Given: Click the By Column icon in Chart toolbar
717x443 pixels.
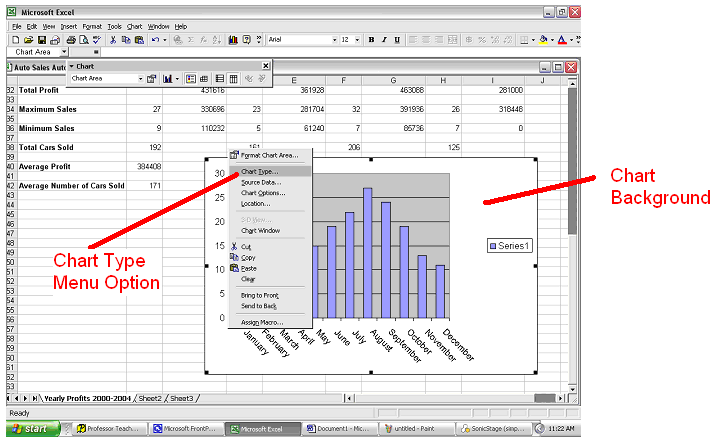Looking at the screenshot, I should click(233, 78).
